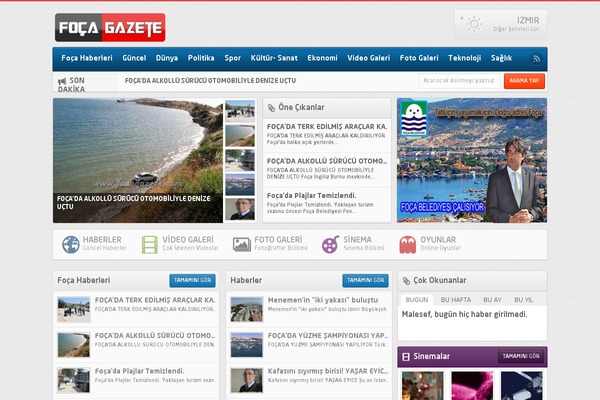Open the RSS feed icon

coord(536,59)
